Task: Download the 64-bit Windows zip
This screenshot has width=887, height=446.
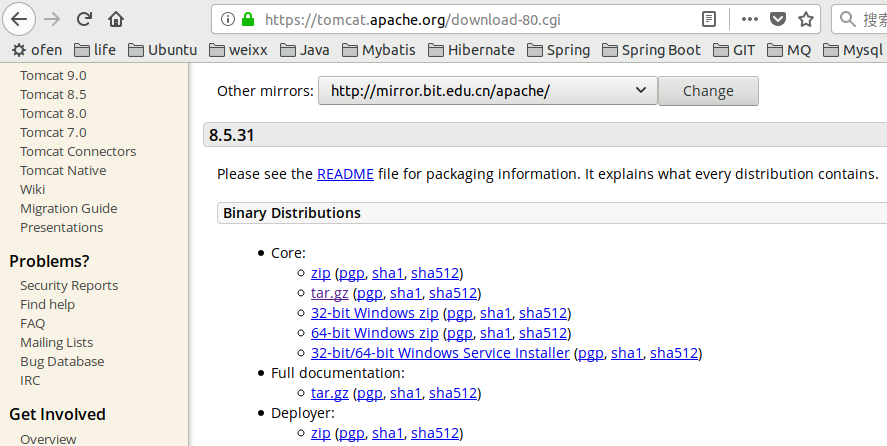Action: (374, 333)
